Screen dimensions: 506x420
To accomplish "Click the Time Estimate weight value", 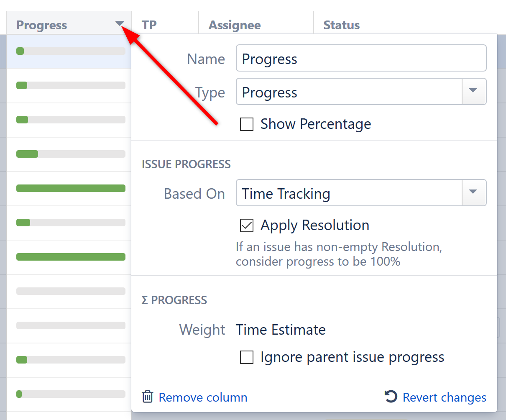I will [281, 330].
